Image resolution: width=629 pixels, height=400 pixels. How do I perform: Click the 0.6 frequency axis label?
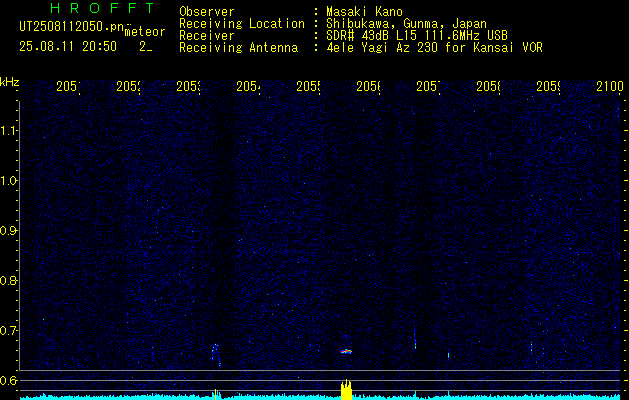pos(8,380)
